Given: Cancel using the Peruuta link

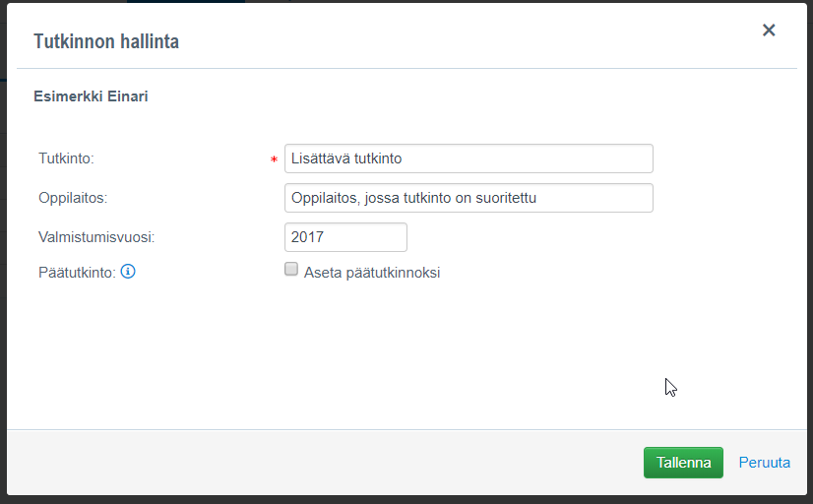Looking at the screenshot, I should coord(764,463).
